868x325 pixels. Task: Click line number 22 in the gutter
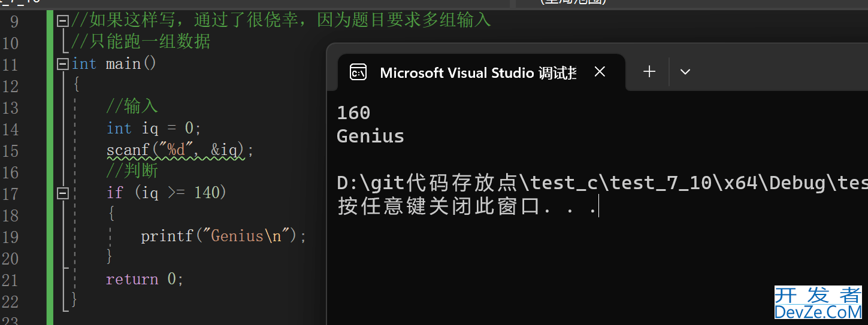(10, 301)
